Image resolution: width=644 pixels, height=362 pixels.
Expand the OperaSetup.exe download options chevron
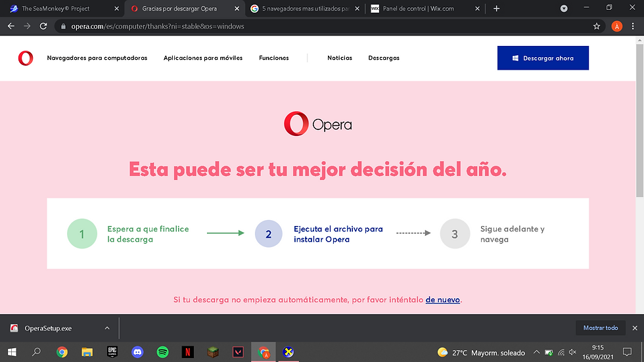[107, 328]
